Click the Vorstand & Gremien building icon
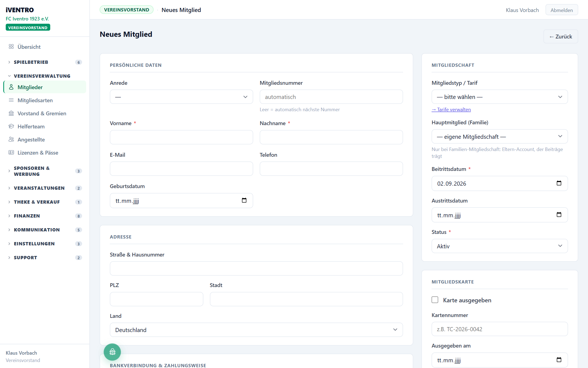 (x=11, y=113)
